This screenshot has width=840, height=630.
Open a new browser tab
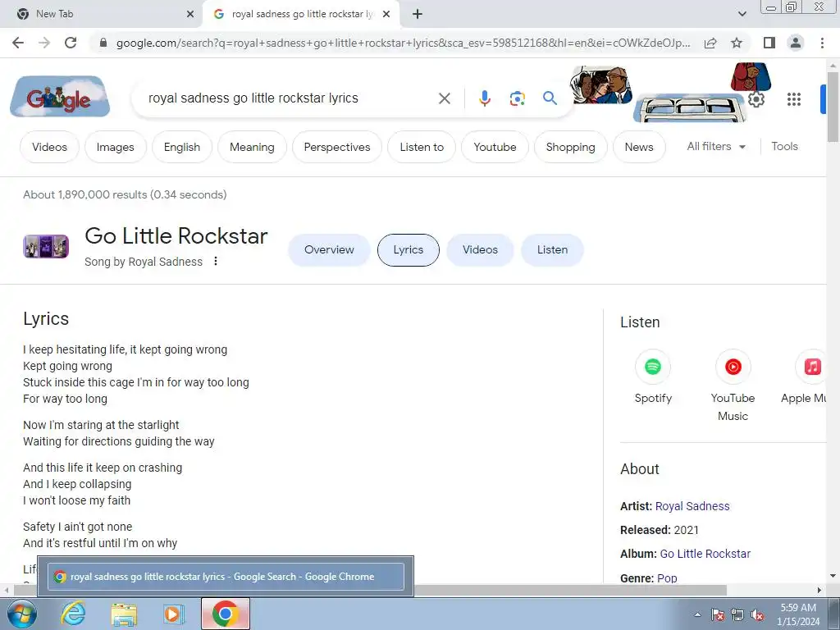(x=418, y=14)
